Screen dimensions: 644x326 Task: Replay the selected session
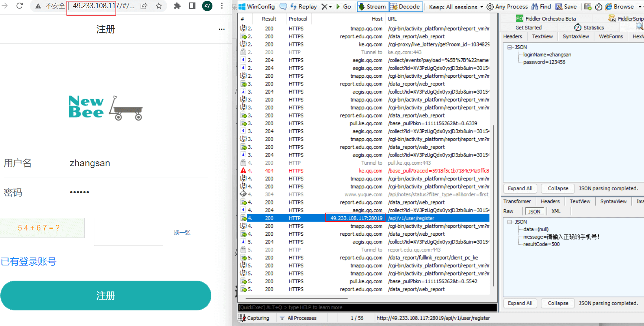(303, 7)
